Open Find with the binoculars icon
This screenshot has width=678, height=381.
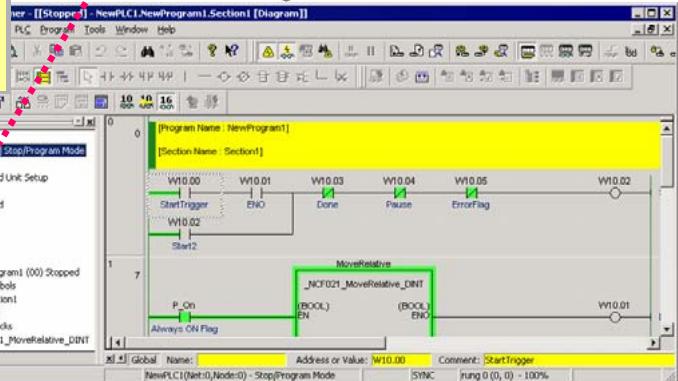[147, 51]
